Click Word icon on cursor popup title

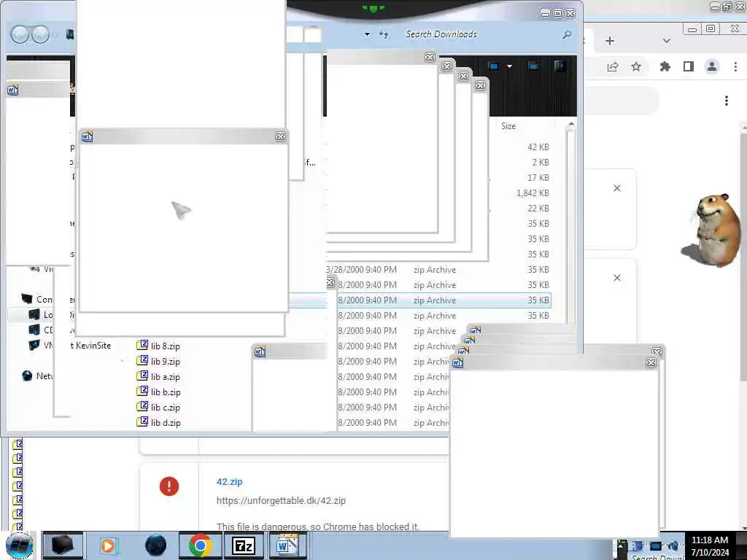pos(87,136)
